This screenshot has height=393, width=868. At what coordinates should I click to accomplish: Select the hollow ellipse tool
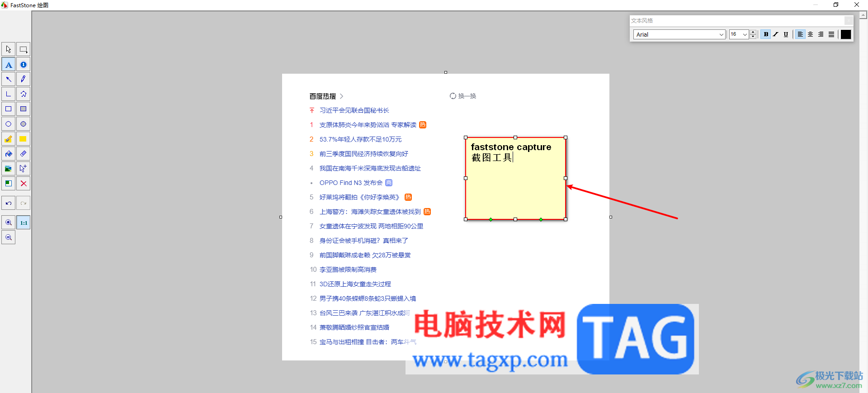coord(9,124)
